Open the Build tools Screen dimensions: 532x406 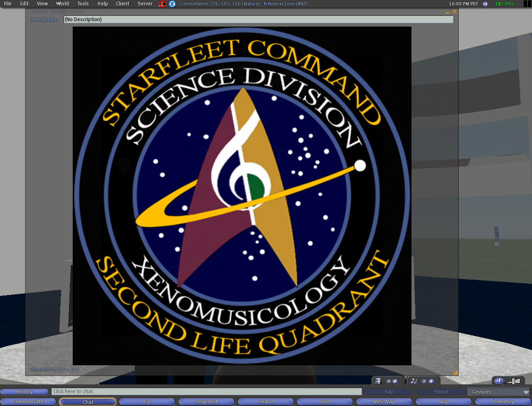click(325, 402)
